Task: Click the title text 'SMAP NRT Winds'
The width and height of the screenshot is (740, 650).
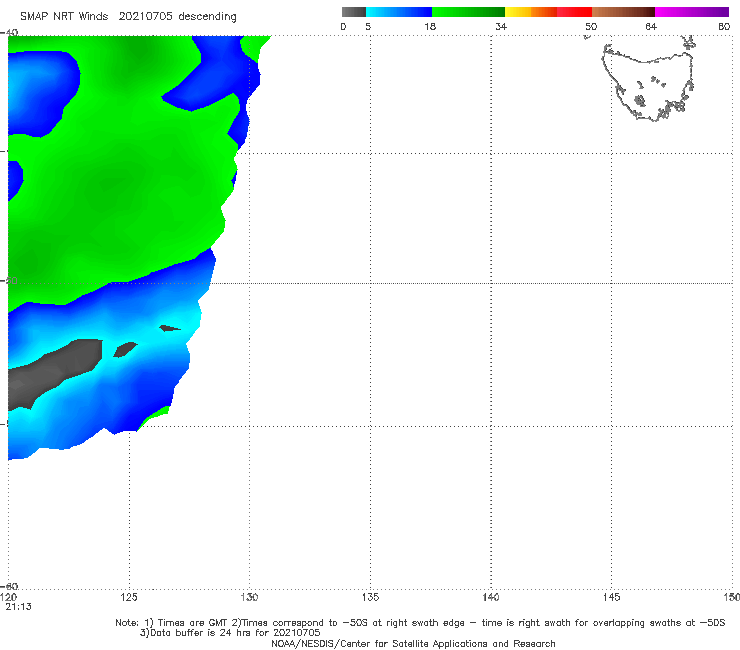Action: click(x=64, y=17)
